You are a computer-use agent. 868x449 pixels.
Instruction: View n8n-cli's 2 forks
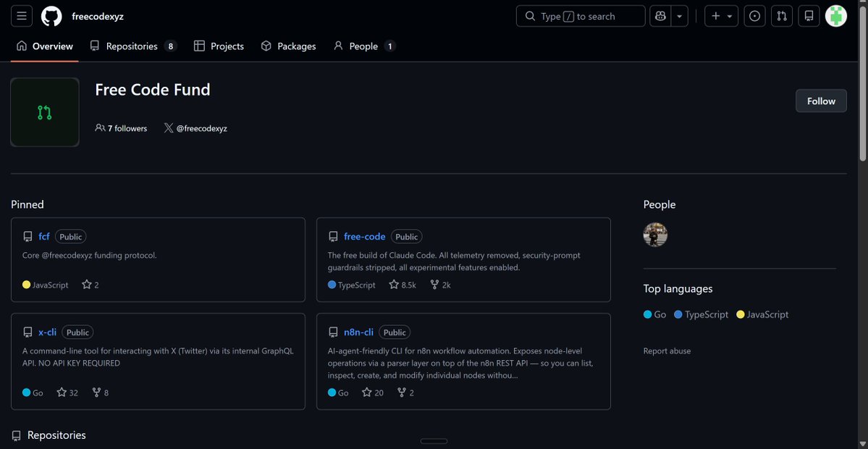click(406, 393)
